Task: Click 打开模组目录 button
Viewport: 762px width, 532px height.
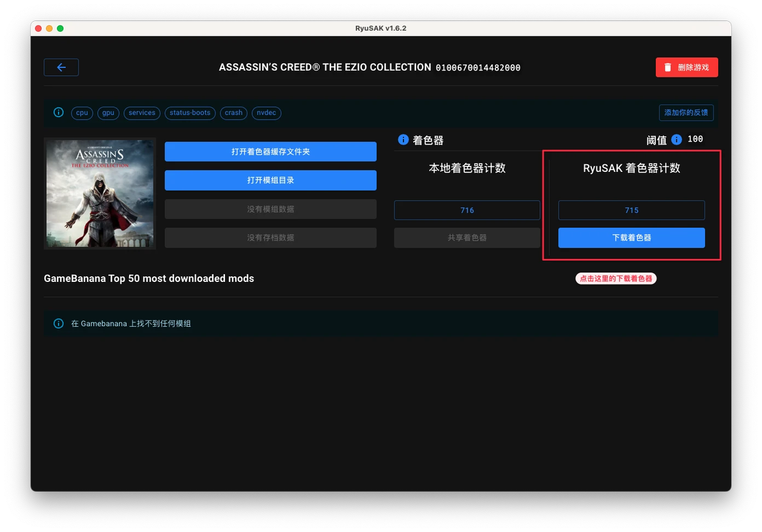Action: [x=270, y=180]
